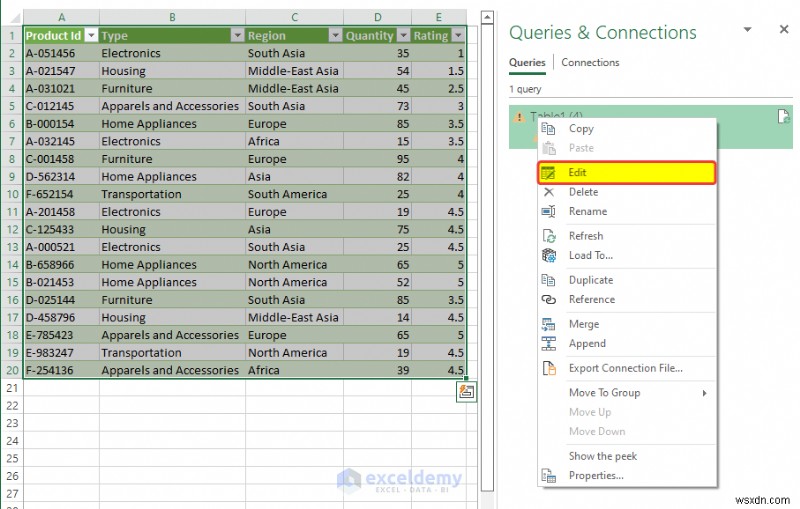800x509 pixels.
Task: Select column C header
Action: 294,17
